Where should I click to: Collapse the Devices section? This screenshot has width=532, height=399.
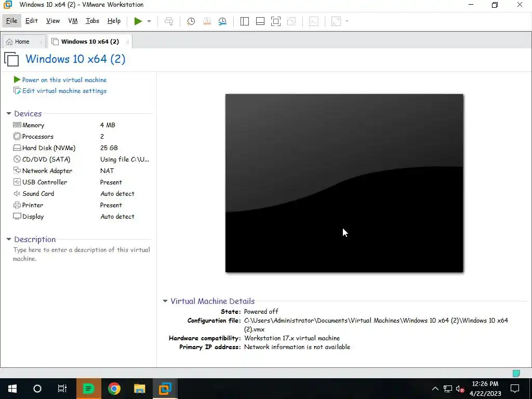click(9, 114)
